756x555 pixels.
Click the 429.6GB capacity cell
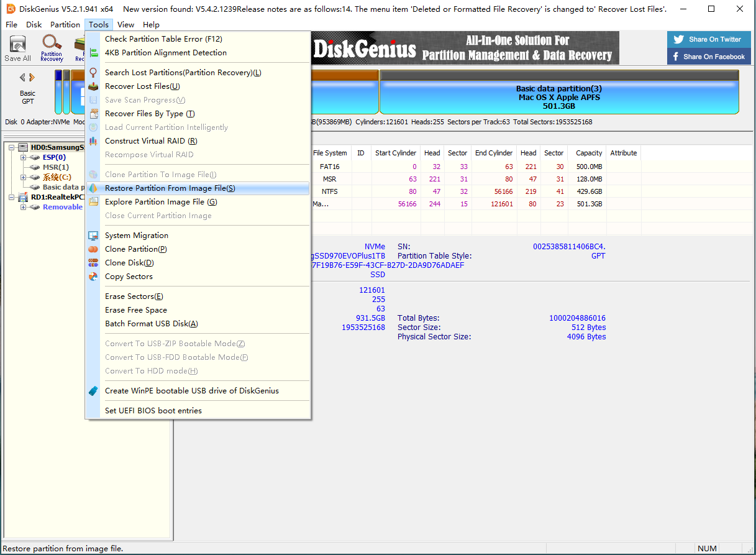coord(589,191)
